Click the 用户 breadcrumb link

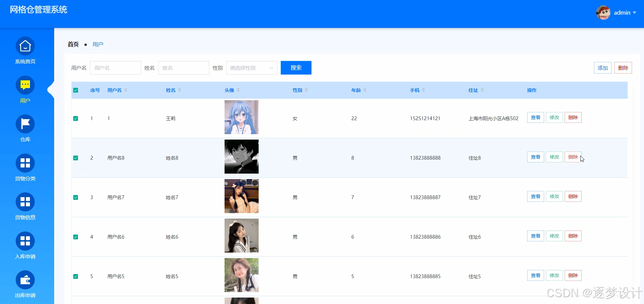click(98, 44)
